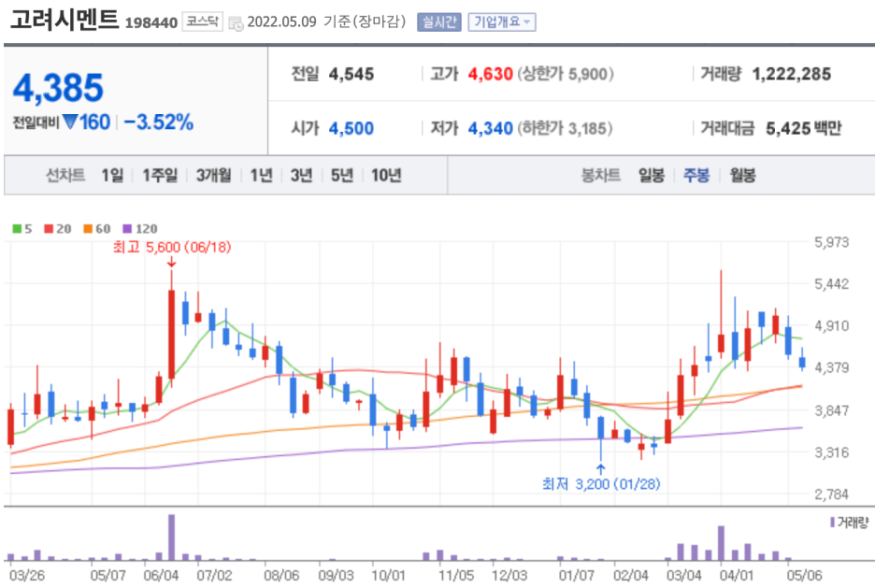Click the 하한가 3,185 lower limit text

tap(565, 128)
